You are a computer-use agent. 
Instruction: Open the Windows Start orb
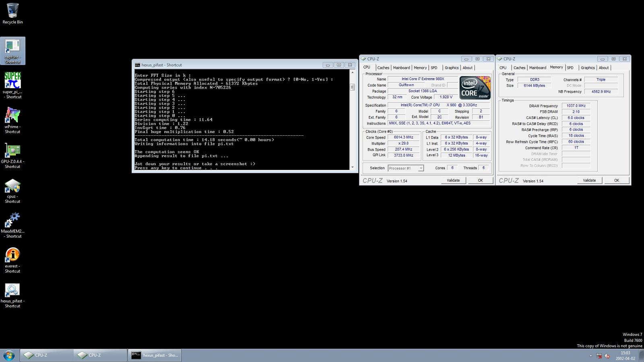tap(9, 355)
